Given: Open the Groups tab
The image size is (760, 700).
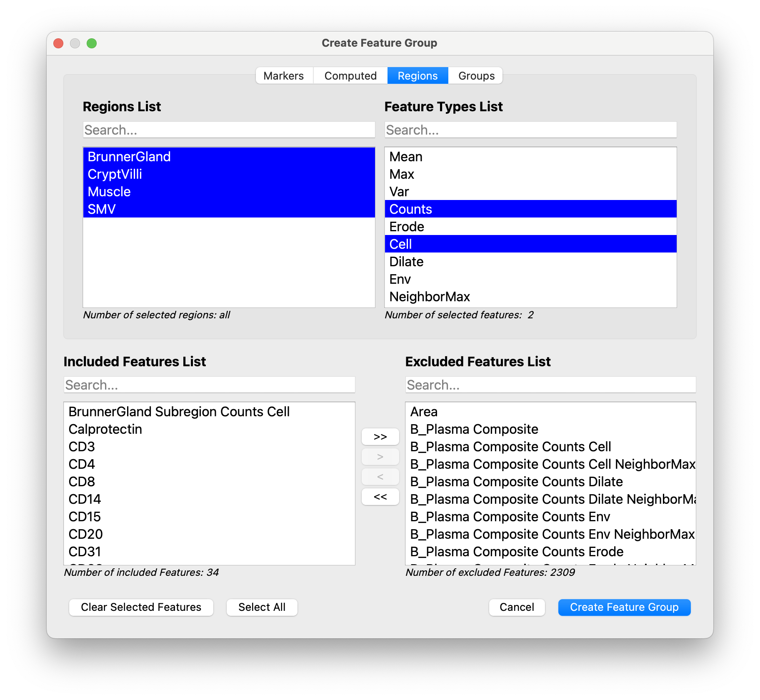Looking at the screenshot, I should pos(475,75).
